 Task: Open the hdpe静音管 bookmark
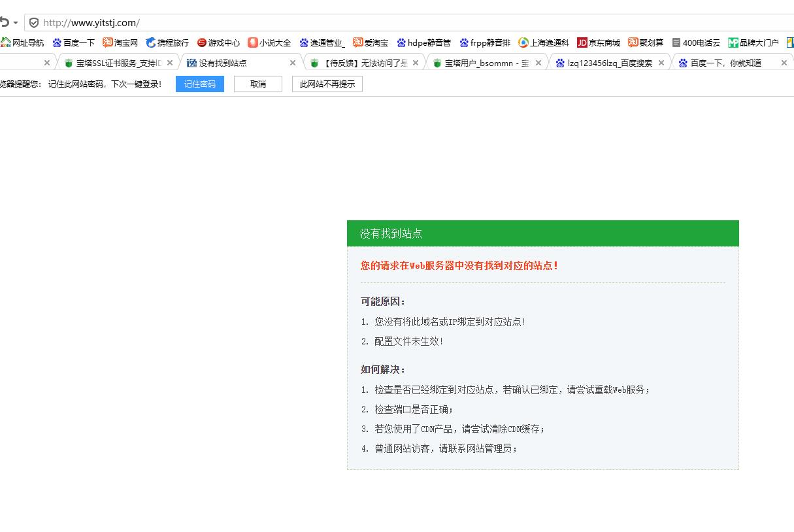click(423, 42)
